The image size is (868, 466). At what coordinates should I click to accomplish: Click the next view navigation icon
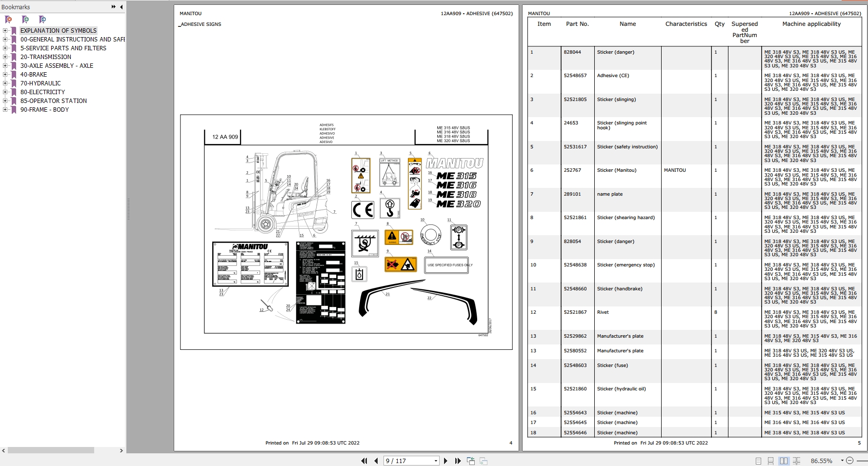click(x=484, y=461)
